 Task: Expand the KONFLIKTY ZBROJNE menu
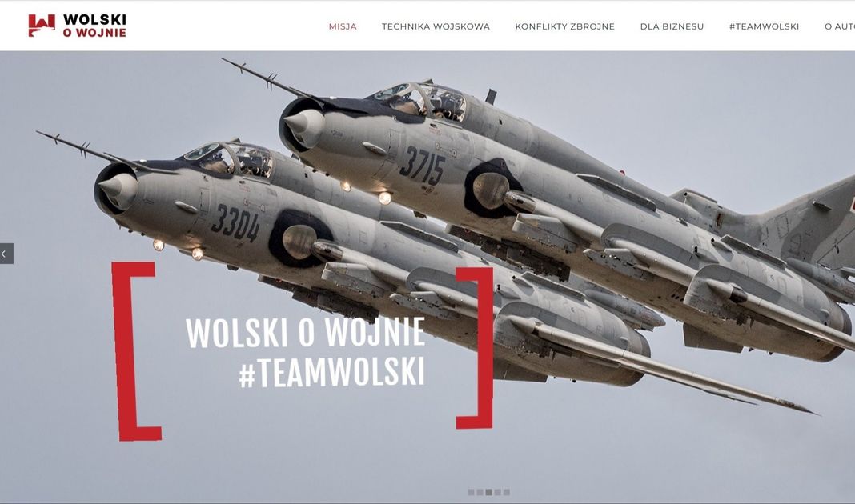(565, 26)
